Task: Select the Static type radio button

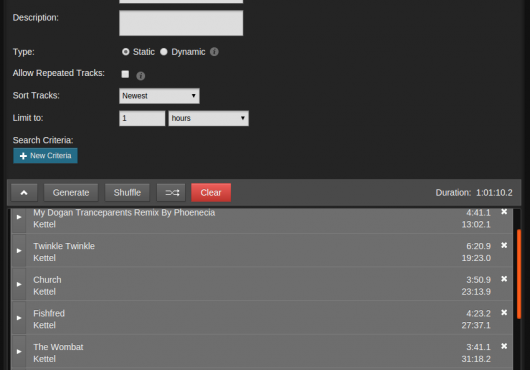Action: tap(126, 52)
